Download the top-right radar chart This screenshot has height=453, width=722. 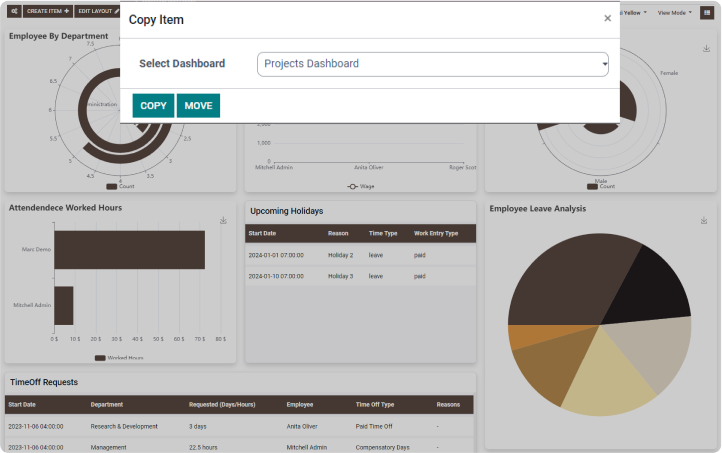[x=706, y=48]
